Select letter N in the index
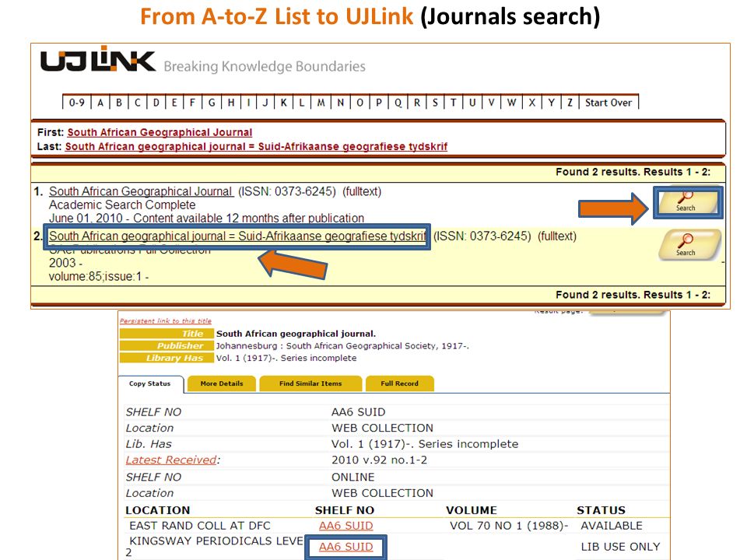The width and height of the screenshot is (747, 560). (x=341, y=103)
